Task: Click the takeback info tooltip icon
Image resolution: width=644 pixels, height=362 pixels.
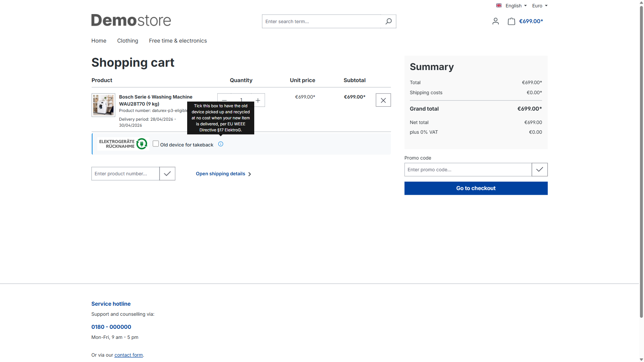Action: [x=221, y=144]
